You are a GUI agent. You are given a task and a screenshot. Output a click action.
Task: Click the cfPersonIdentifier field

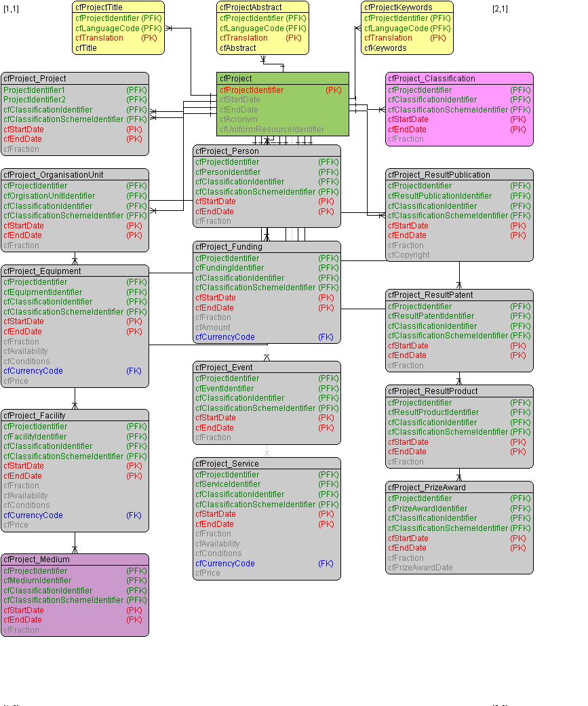[228, 172]
